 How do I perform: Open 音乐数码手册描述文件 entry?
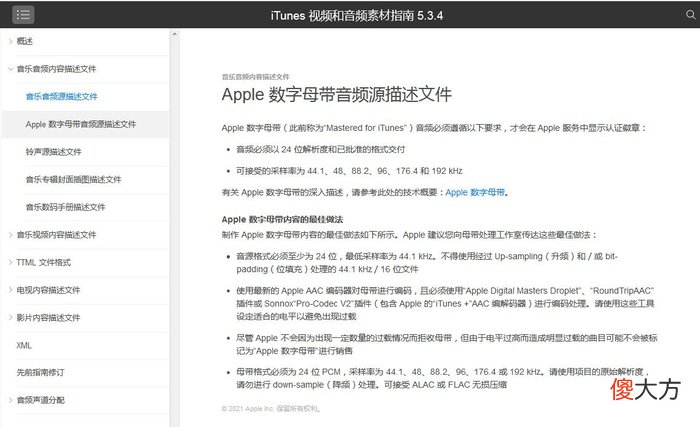[65, 207]
